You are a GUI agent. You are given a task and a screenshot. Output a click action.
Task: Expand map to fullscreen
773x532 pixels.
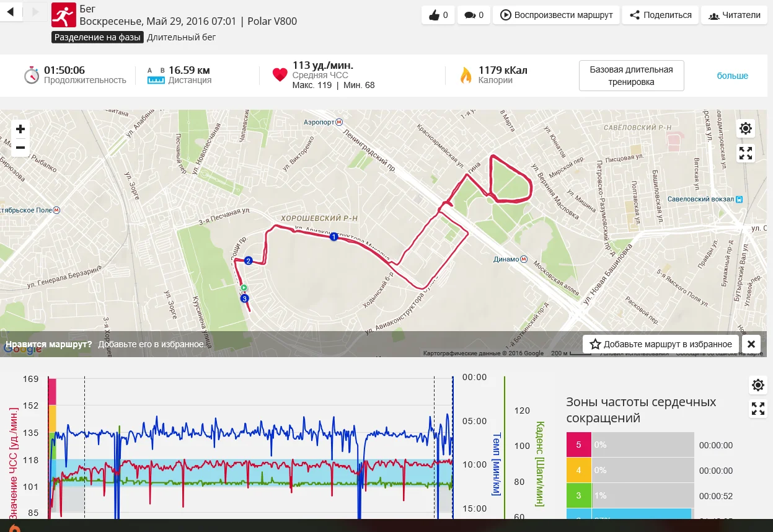746,153
